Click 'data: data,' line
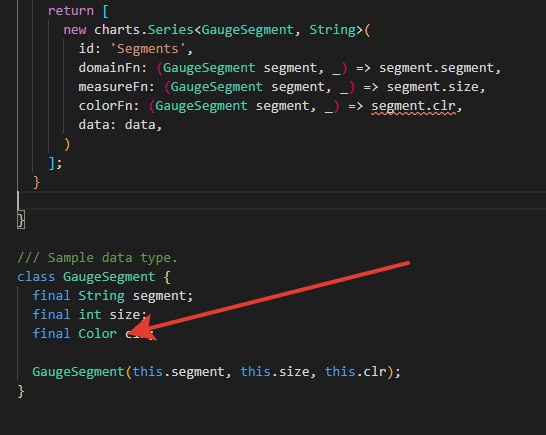 pos(120,125)
